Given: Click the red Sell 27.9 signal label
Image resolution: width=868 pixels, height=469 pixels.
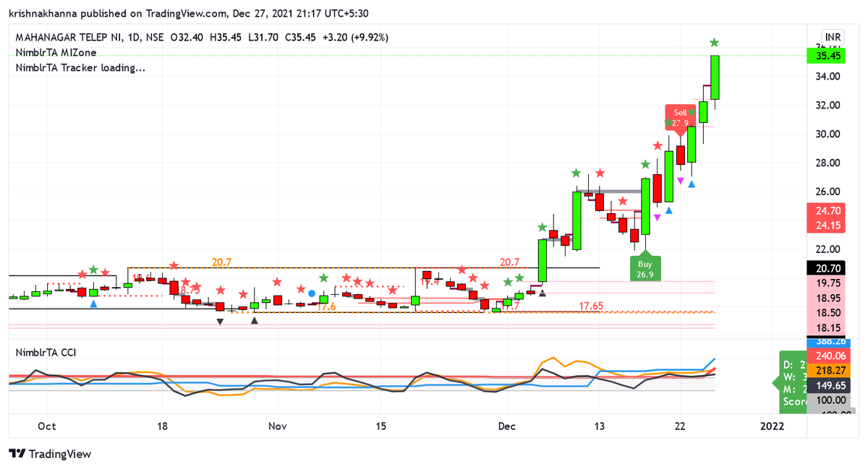Looking at the screenshot, I should click(x=680, y=118).
